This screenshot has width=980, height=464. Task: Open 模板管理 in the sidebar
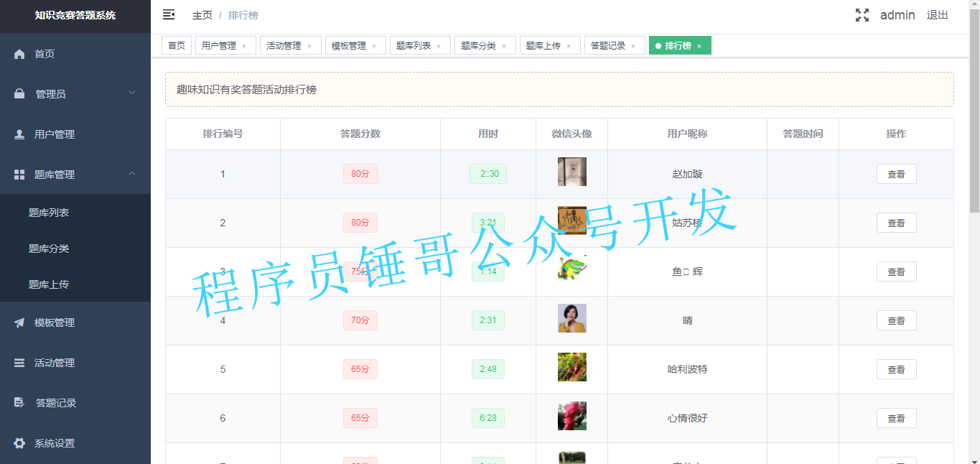[x=75, y=323]
